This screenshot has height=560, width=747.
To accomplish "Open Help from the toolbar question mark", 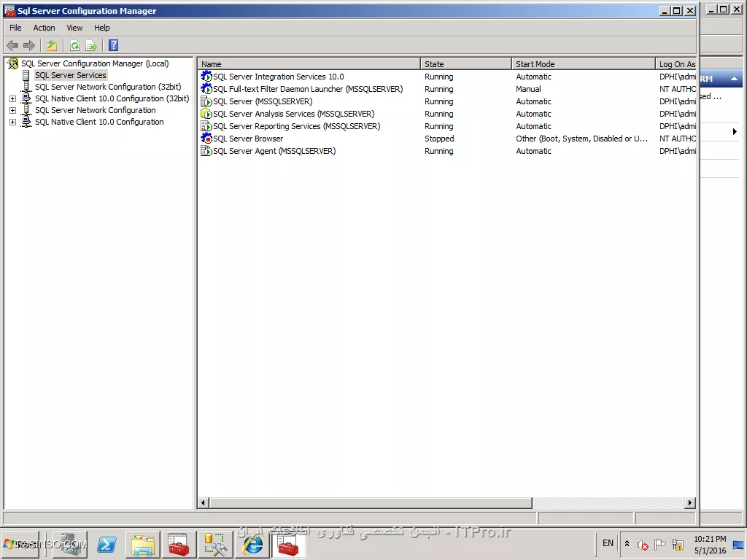I will (114, 45).
